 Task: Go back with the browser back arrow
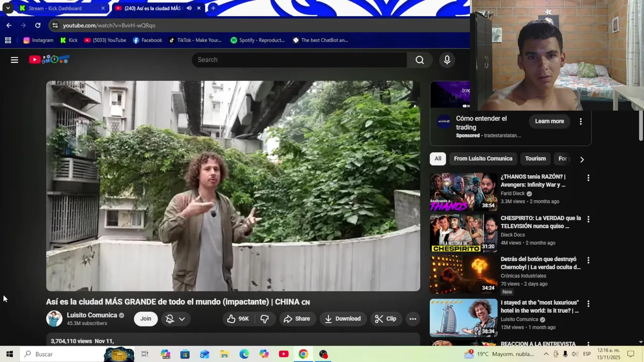tap(9, 25)
